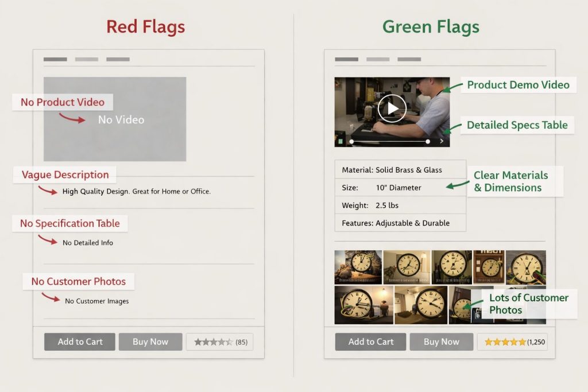
Task: Click the High Quality Design description text
Action: [137, 191]
